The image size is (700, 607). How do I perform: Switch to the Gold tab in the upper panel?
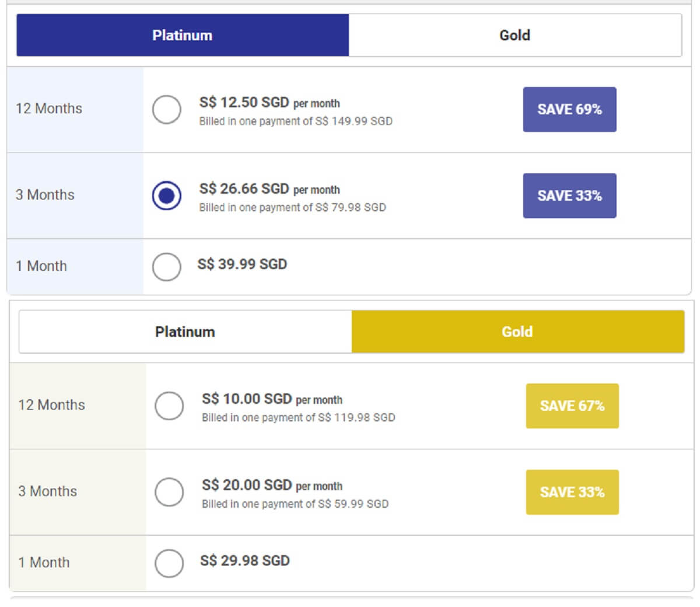(514, 36)
